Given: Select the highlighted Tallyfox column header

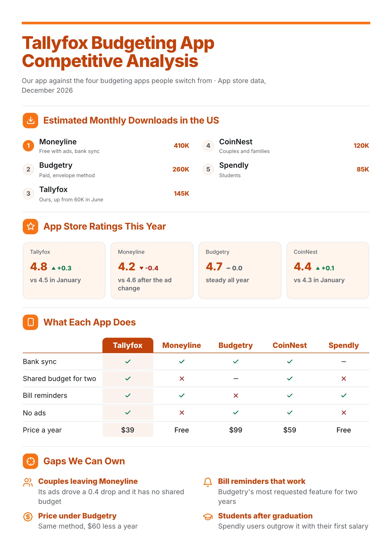Looking at the screenshot, I should pos(128,345).
